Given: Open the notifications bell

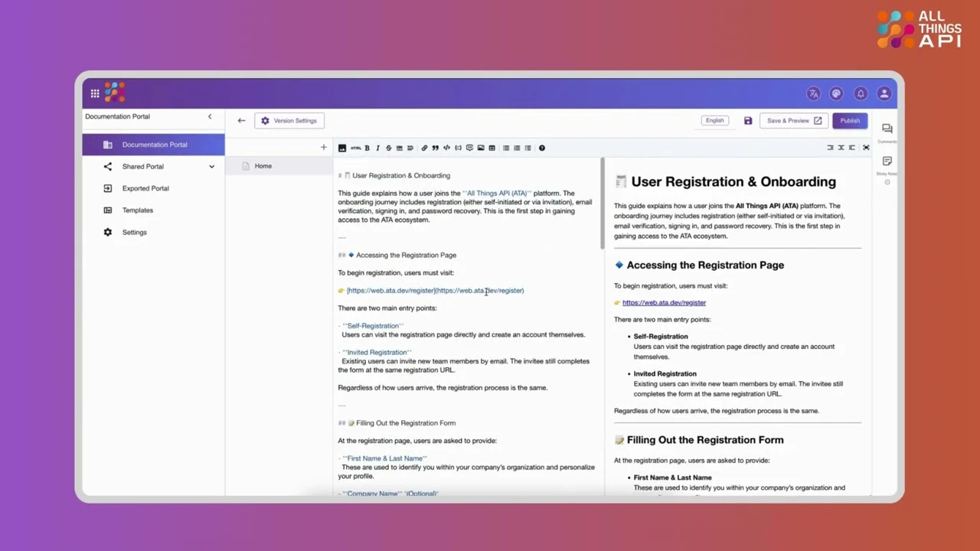Looking at the screenshot, I should [x=861, y=93].
